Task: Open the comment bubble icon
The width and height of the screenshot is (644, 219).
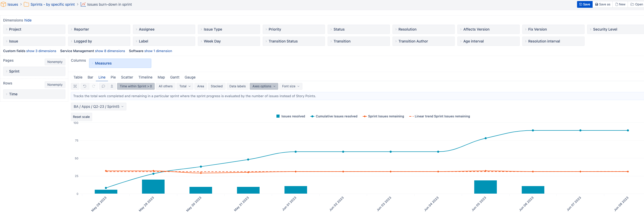Action: [103, 86]
